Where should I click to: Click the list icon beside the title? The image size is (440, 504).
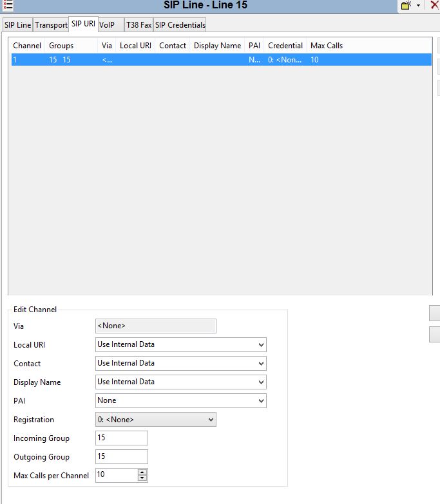tap(8, 5)
